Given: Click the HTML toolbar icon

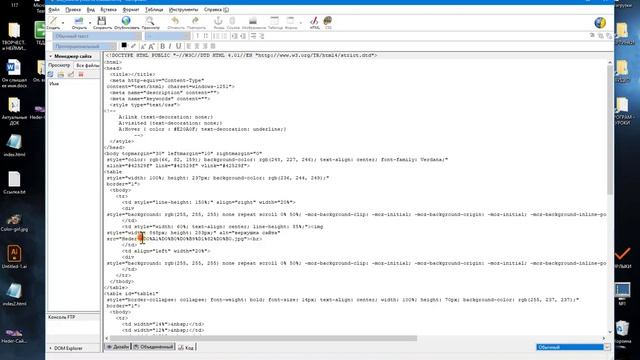Looking at the screenshot, I should [314, 21].
